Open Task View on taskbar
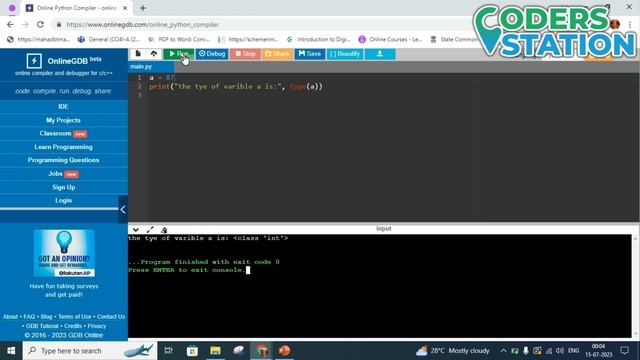 pyautogui.click(x=168, y=351)
